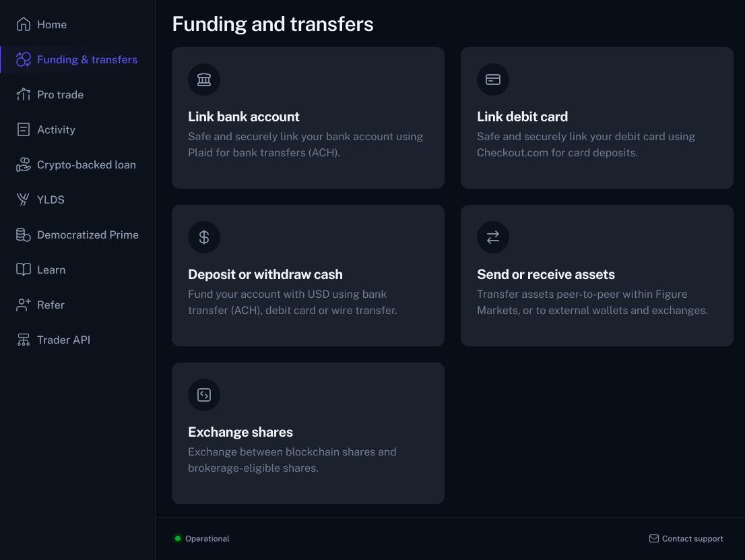Screen dimensions: 745x560
Task: Select Deposit or withdraw cash card
Action: (x=308, y=276)
